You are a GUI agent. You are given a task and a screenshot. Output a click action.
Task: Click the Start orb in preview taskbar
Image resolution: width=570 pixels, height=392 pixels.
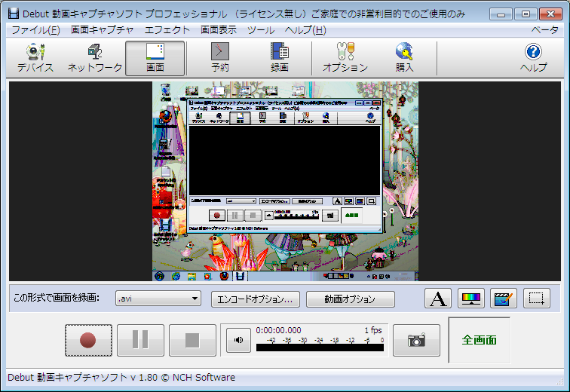[159, 276]
